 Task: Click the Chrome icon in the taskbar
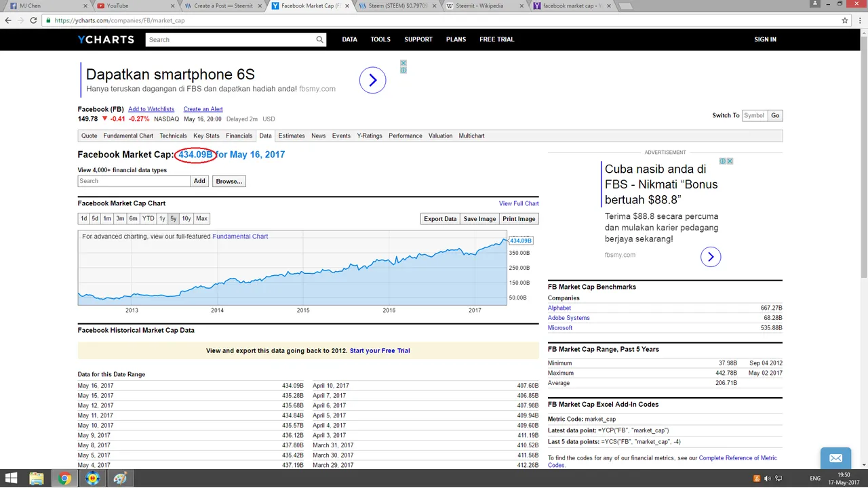(64, 479)
